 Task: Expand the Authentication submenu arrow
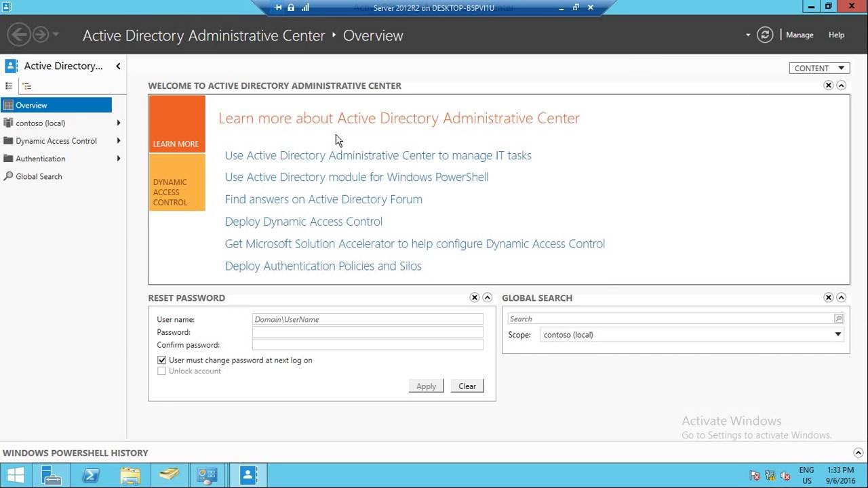pyautogui.click(x=119, y=159)
